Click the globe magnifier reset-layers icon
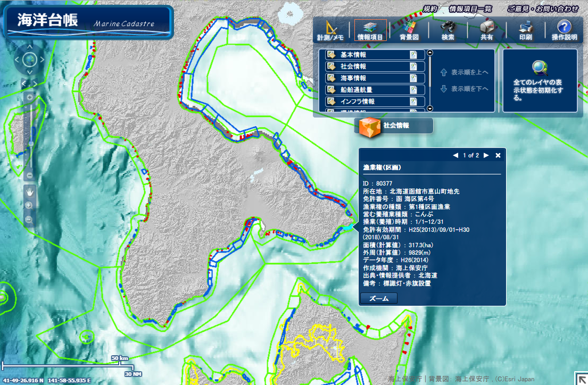The image size is (588, 385). (x=540, y=68)
